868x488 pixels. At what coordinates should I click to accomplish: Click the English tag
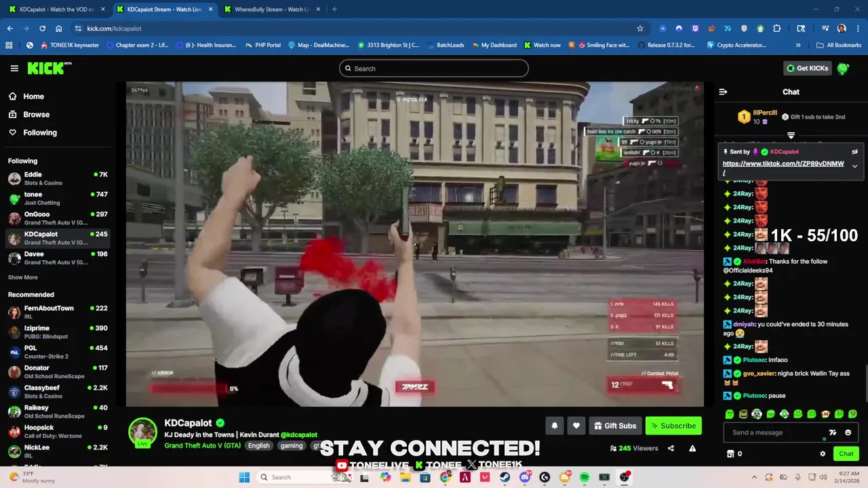(x=258, y=446)
